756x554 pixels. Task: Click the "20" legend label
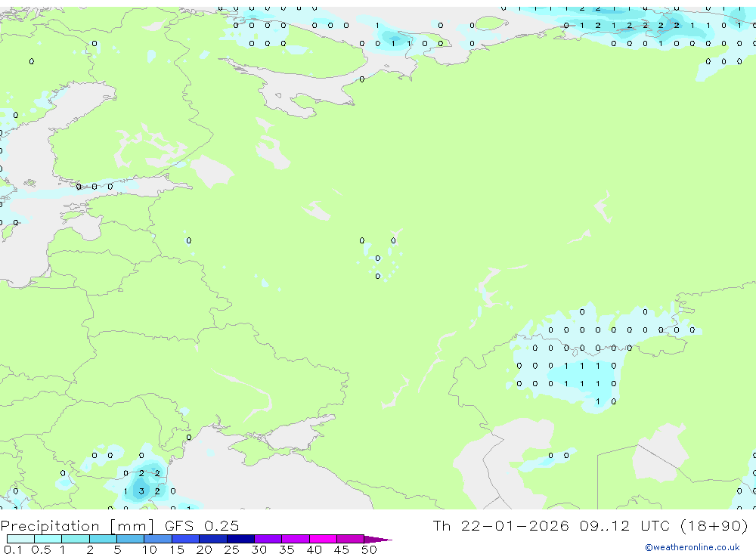click(x=204, y=549)
